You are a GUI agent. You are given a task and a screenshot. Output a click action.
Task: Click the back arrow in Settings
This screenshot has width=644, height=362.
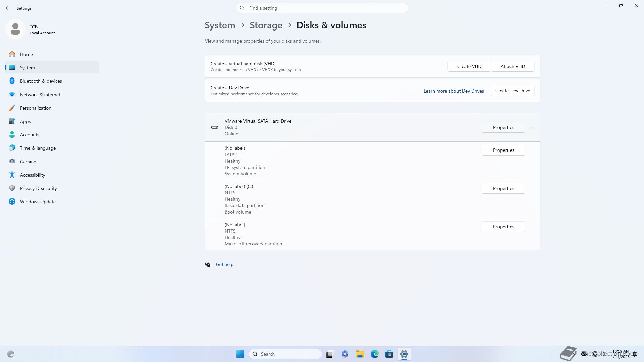tap(8, 8)
